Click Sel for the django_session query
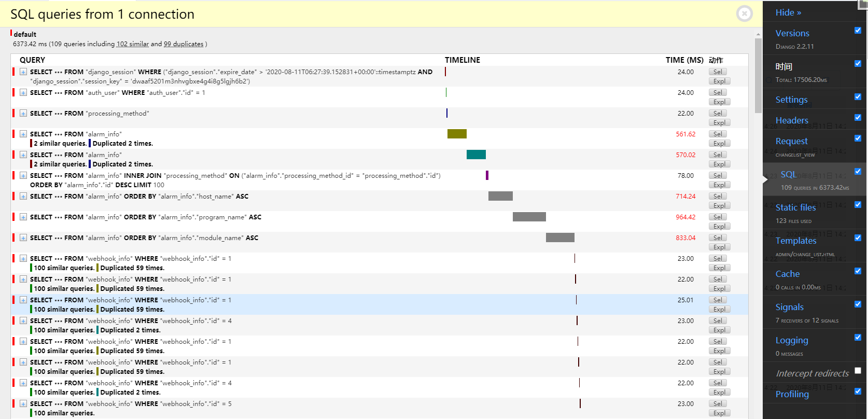This screenshot has height=419, width=868. click(x=718, y=72)
